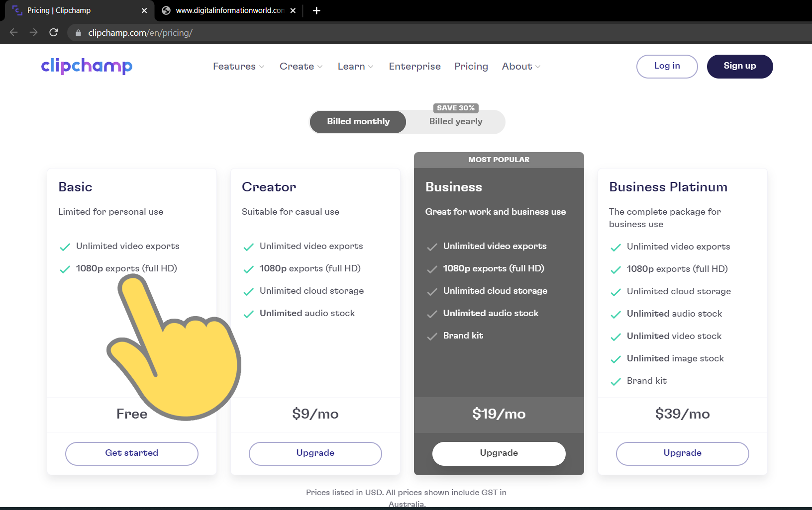
Task: Click the $39/mo price
Action: click(x=683, y=414)
